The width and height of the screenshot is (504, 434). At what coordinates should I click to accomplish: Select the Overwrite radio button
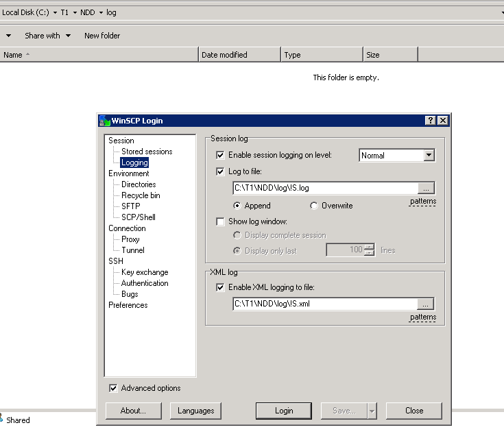(x=314, y=206)
